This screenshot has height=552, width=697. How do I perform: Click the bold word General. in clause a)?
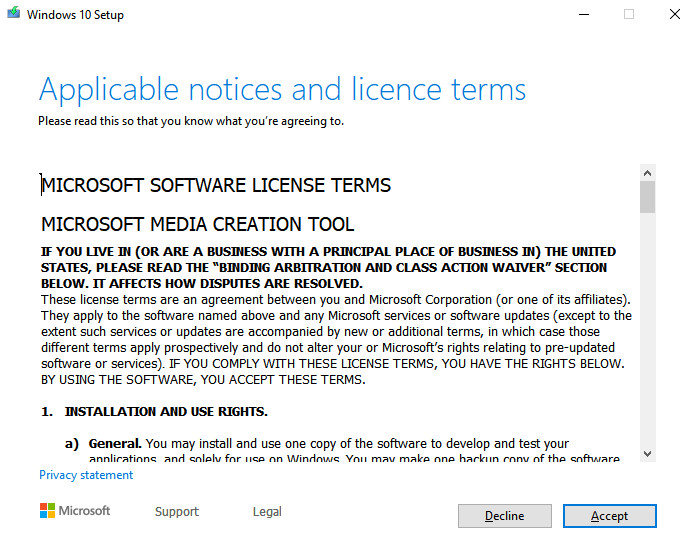point(115,444)
